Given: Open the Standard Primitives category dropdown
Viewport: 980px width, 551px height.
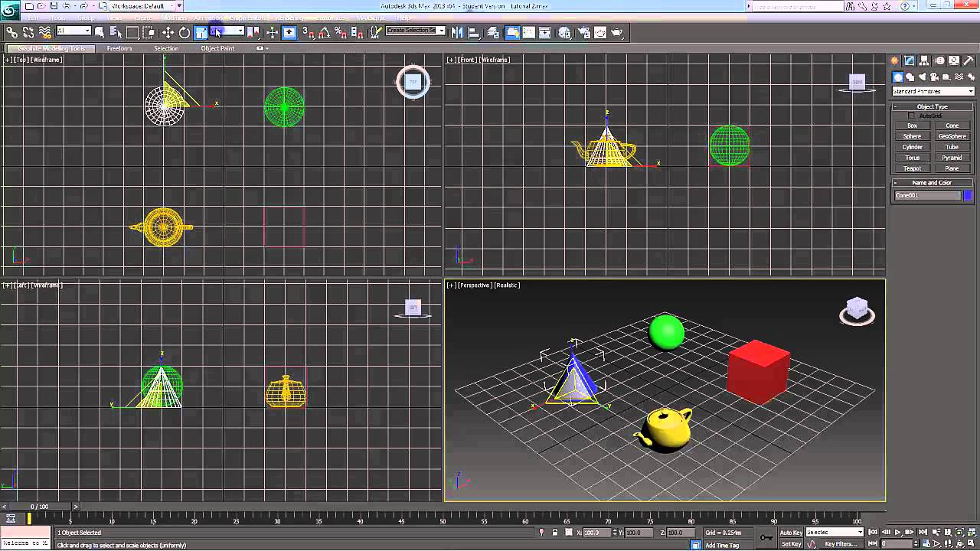Looking at the screenshot, I should pyautogui.click(x=933, y=91).
